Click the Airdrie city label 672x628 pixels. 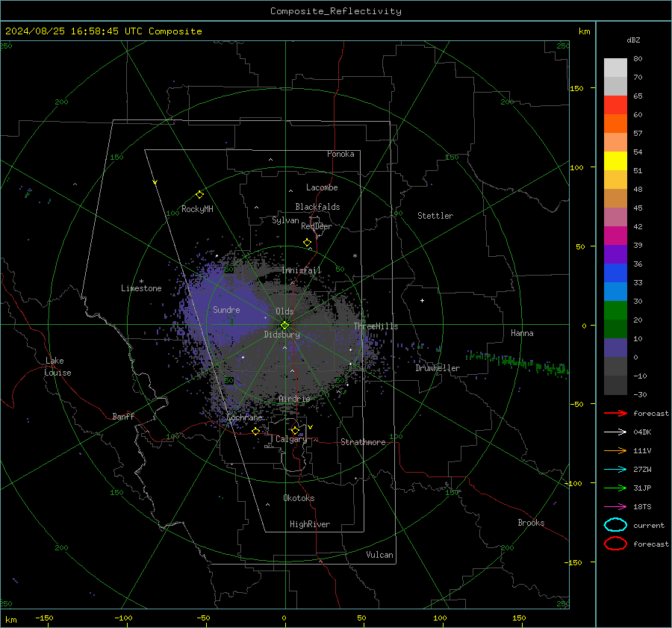(x=294, y=399)
